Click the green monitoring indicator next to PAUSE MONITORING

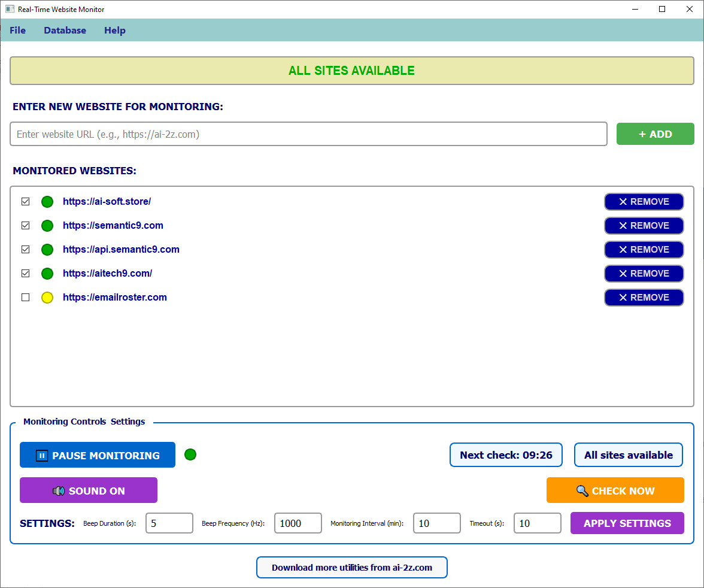point(190,454)
